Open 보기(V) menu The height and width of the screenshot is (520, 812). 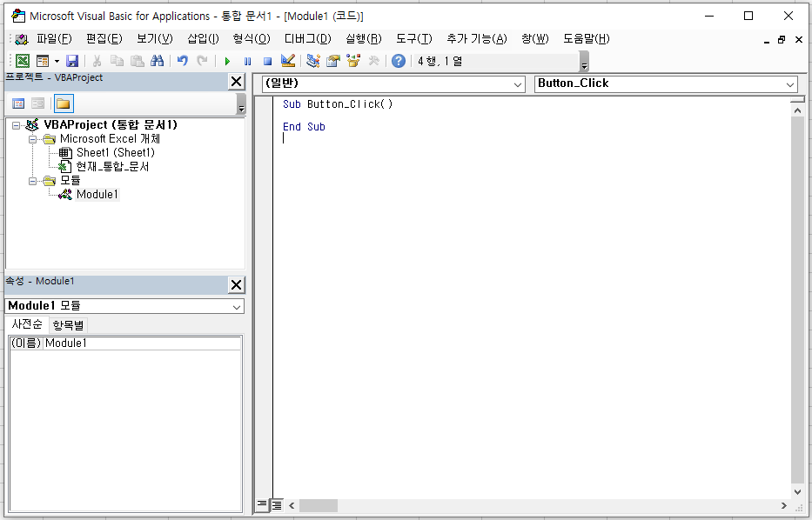154,39
